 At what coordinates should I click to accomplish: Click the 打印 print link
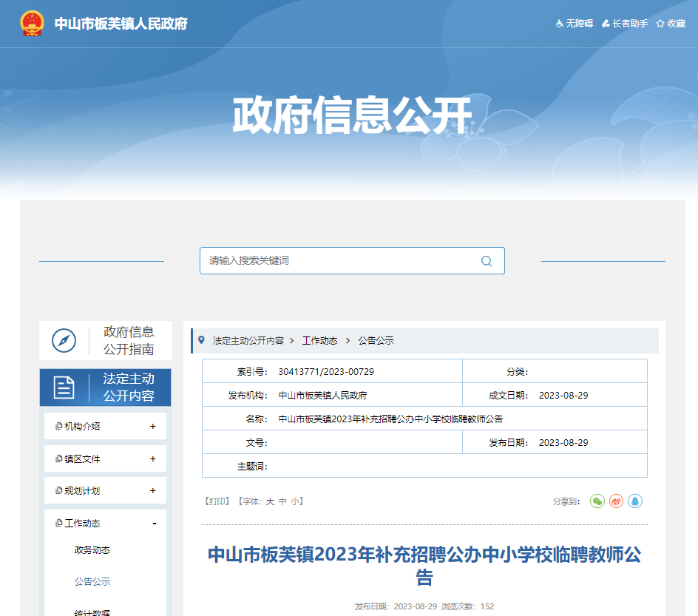coord(217,501)
